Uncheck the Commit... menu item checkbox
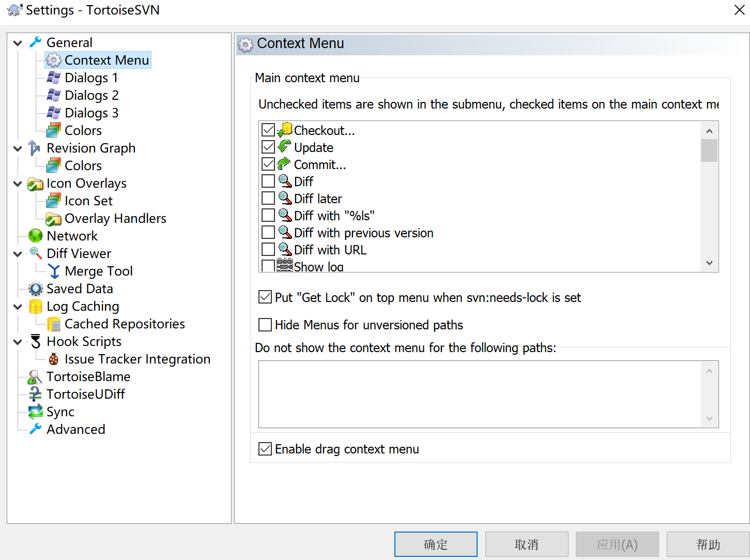The image size is (750, 560). (x=268, y=164)
